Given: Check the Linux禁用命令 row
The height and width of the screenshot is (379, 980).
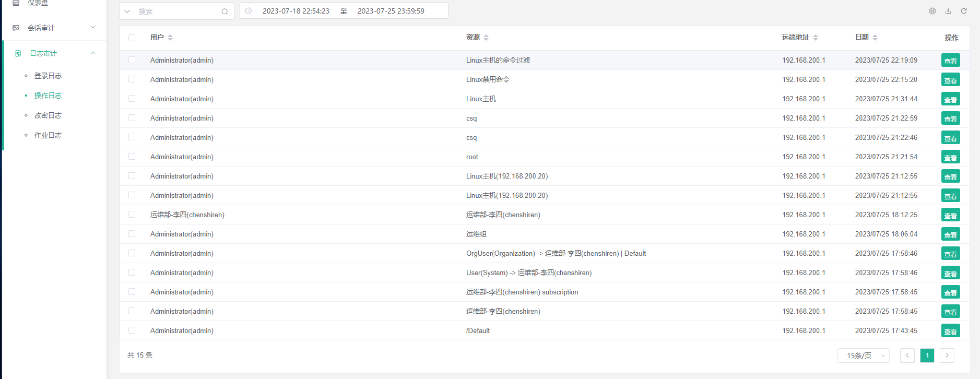Looking at the screenshot, I should tap(132, 79).
